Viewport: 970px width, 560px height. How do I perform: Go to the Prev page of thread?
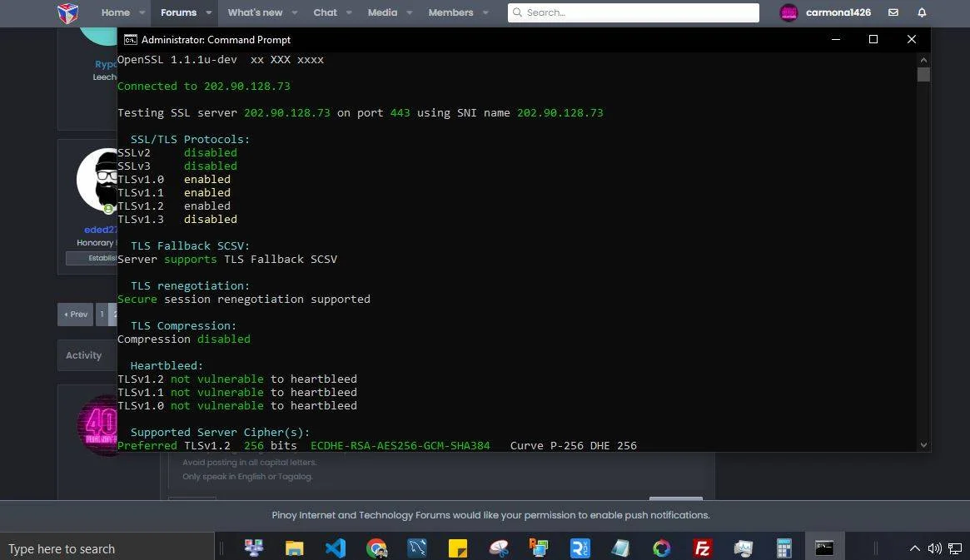coord(76,314)
